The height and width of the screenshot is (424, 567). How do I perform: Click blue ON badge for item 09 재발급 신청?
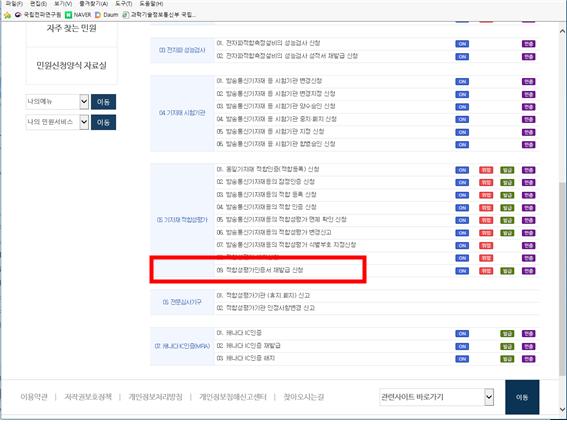coord(462,271)
